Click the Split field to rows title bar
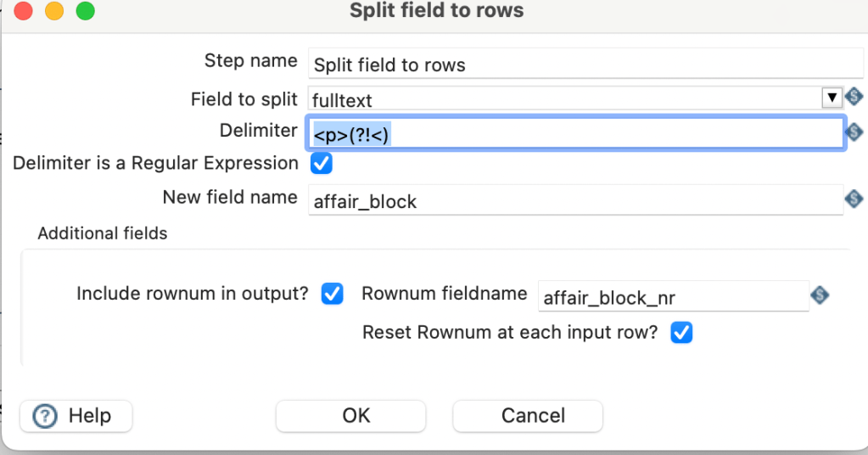Image resolution: width=868 pixels, height=455 pixels. pos(436,12)
